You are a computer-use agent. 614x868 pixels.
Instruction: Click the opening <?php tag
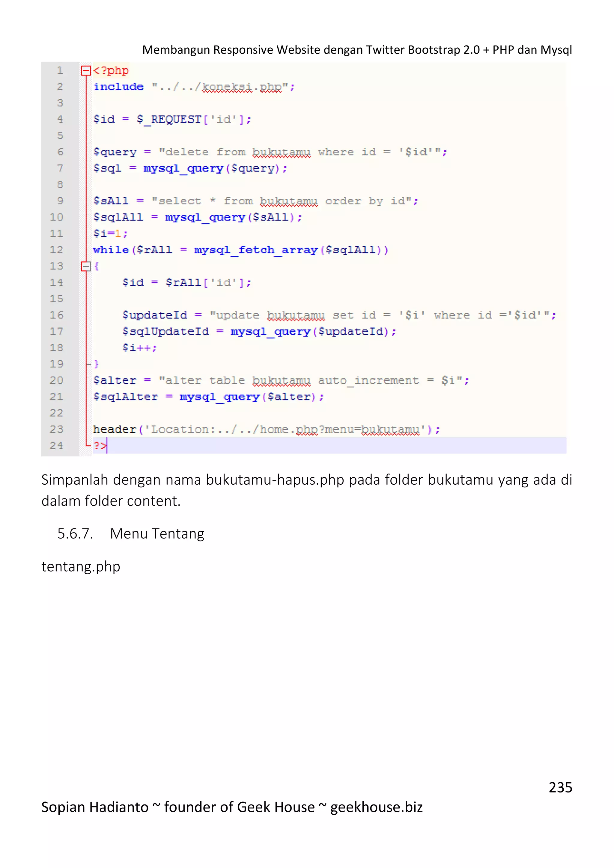111,71
